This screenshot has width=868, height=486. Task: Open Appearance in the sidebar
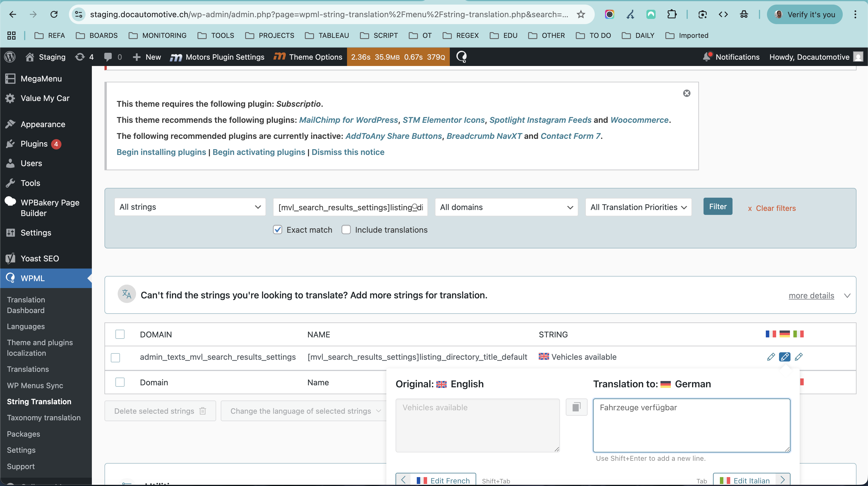43,124
